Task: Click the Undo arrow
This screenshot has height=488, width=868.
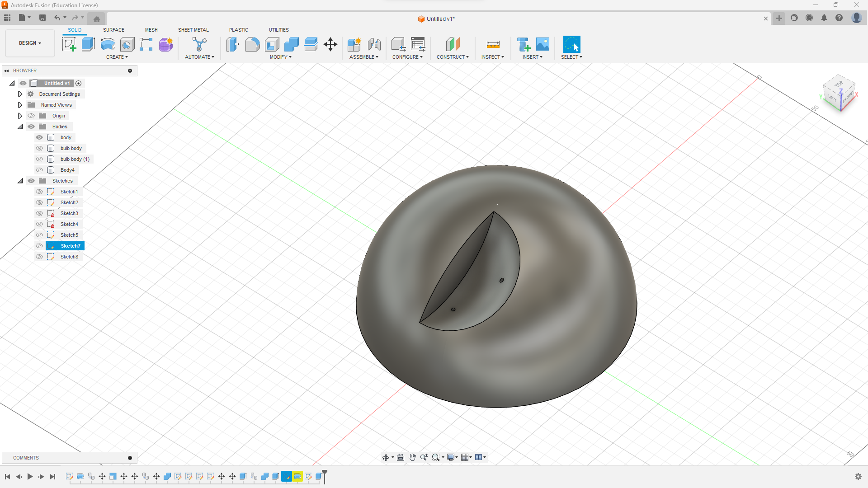Action: click(57, 18)
